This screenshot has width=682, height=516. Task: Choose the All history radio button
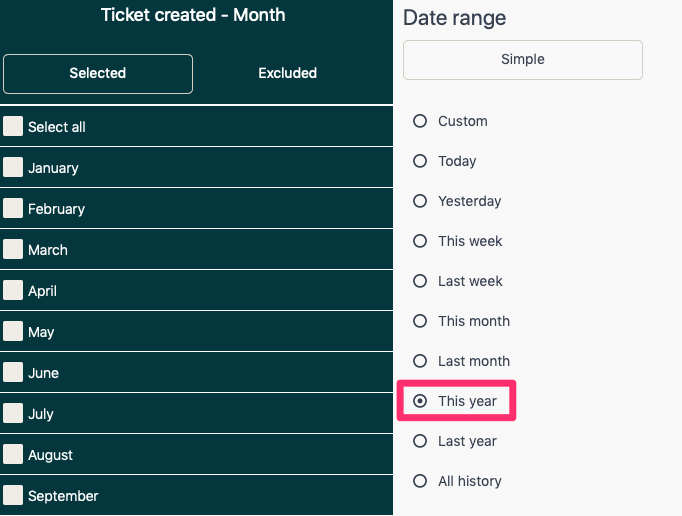pyautogui.click(x=420, y=481)
